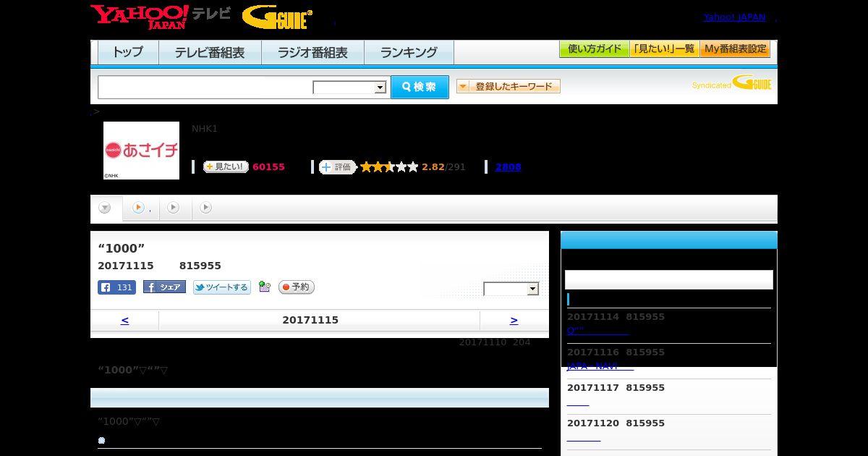Click the 評価 rating button
Image resolution: width=868 pixels, height=456 pixels.
pos(338,167)
